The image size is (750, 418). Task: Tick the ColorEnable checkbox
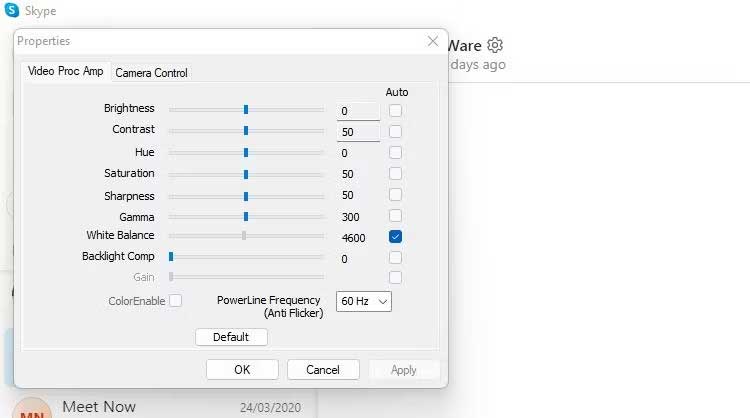click(176, 300)
